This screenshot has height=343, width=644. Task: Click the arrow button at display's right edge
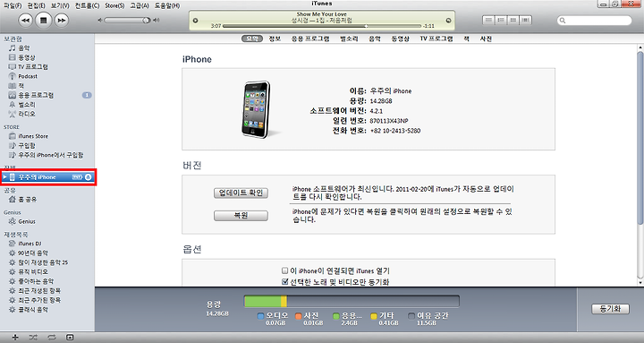click(448, 21)
